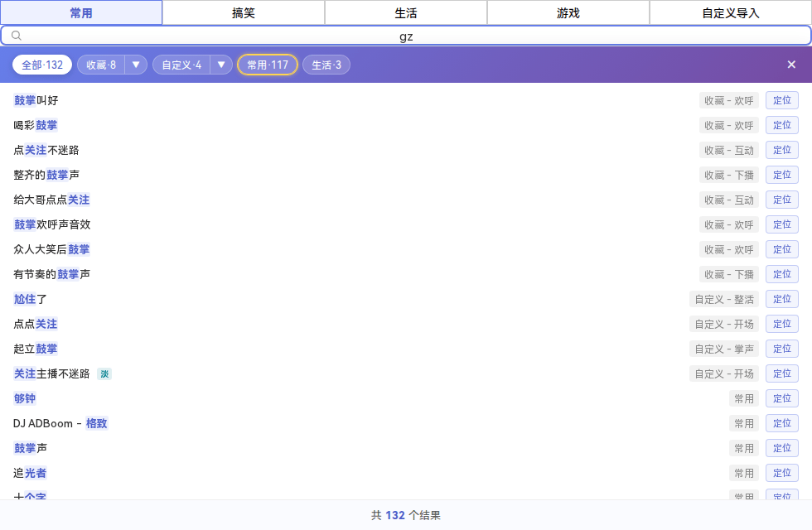
Task: Select the 给大哥点点关注 result
Action: (51, 200)
